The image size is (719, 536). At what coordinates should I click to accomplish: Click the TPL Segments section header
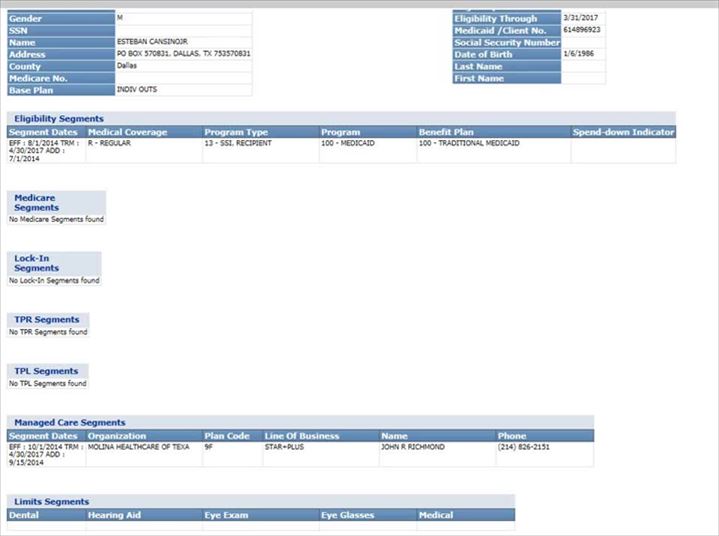pos(46,371)
